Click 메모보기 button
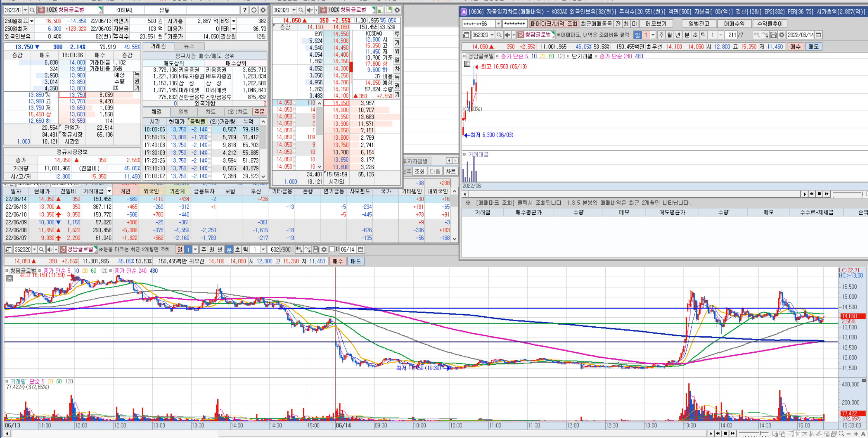The width and height of the screenshot is (868, 438). click(656, 24)
